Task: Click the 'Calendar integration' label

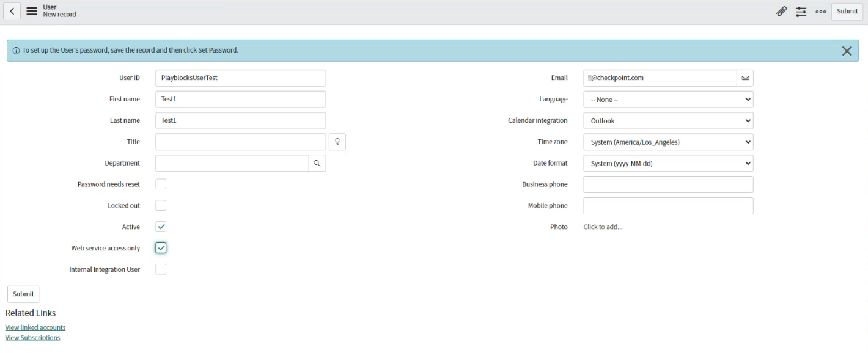Action: click(538, 121)
